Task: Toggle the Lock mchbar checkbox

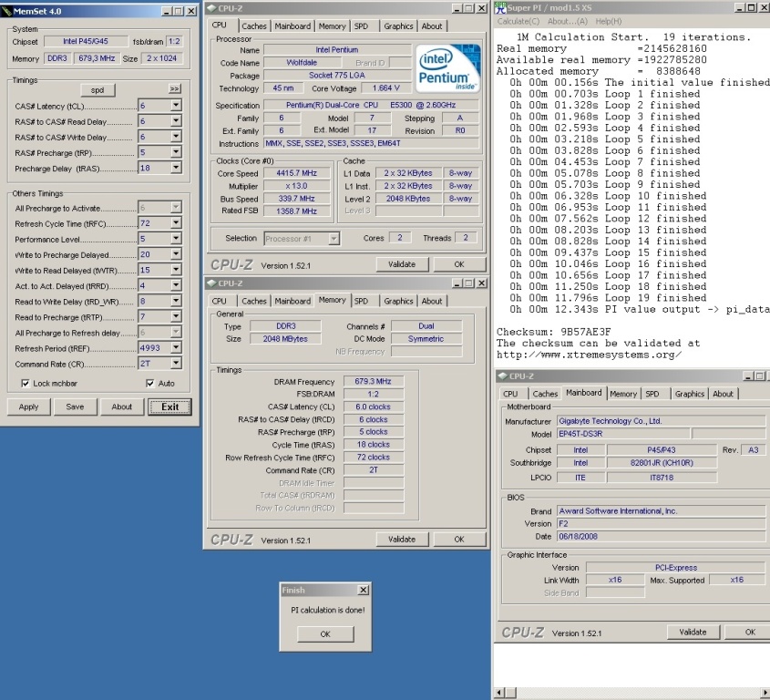Action: coord(26,383)
